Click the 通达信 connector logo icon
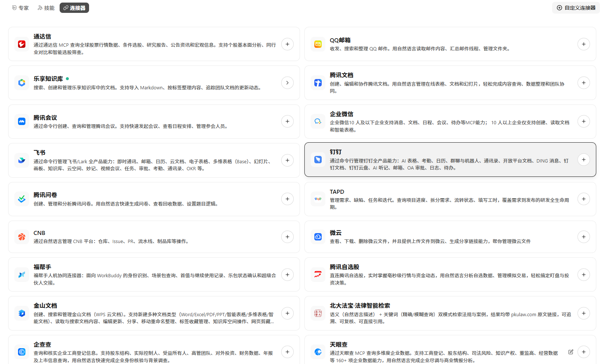Image resolution: width=604 pixels, height=364 pixels. [x=22, y=44]
